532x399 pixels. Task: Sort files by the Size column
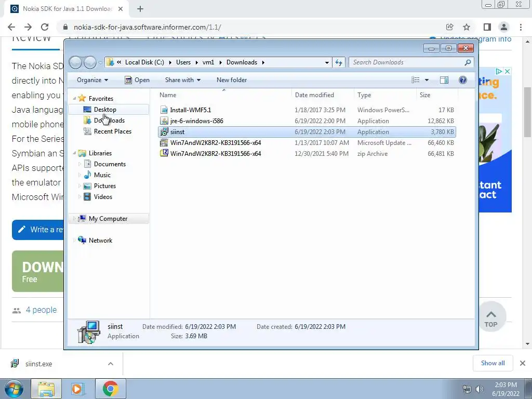point(436,95)
